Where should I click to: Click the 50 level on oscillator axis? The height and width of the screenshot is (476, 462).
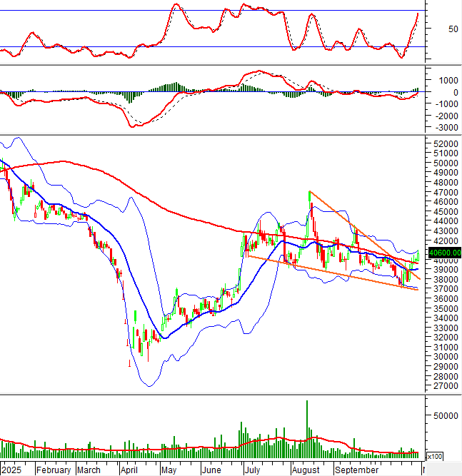[433, 29]
